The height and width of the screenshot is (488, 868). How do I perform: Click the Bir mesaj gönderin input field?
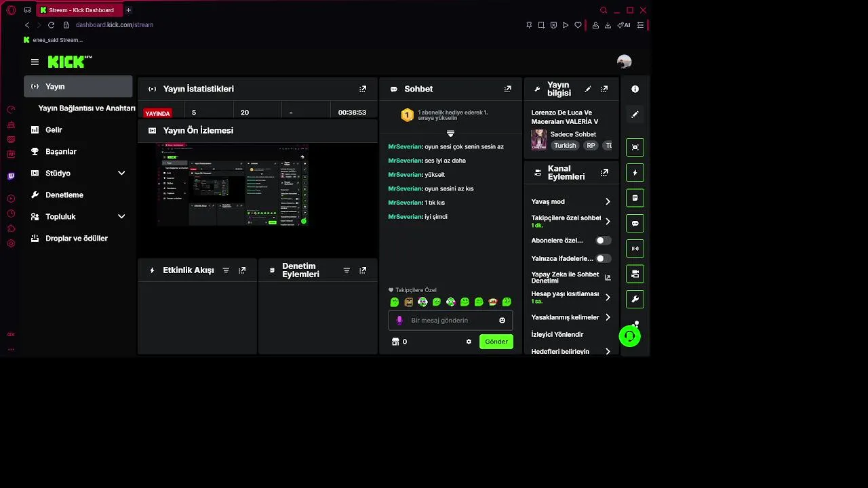point(451,320)
